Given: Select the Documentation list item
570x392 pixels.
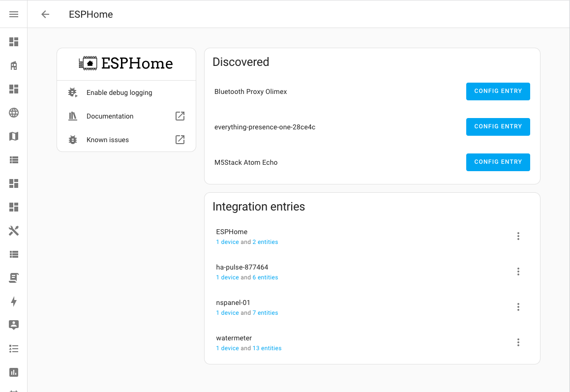Looking at the screenshot, I should point(126,116).
